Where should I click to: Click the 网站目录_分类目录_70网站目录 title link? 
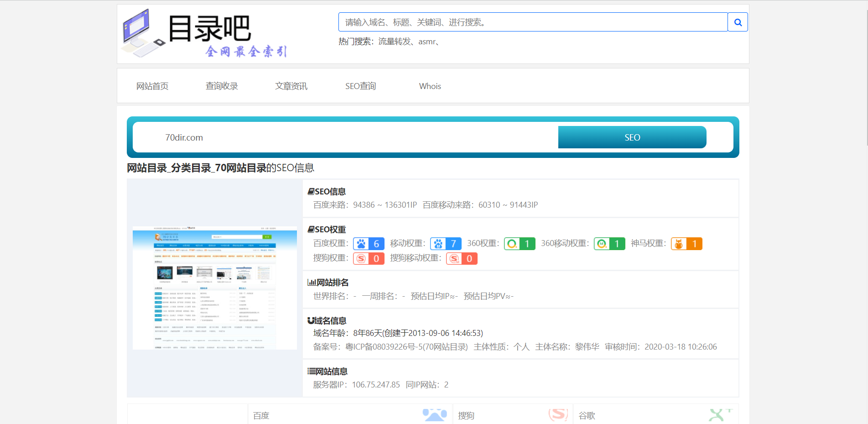[x=197, y=168]
